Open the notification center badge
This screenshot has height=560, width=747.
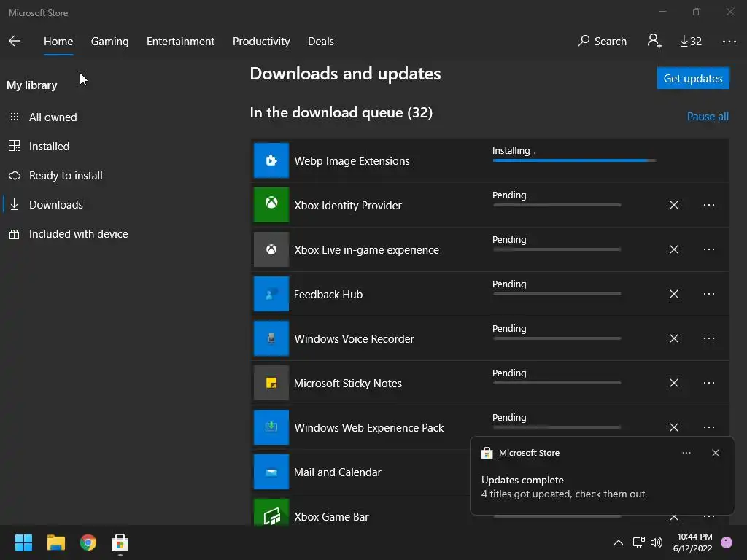pyautogui.click(x=727, y=542)
